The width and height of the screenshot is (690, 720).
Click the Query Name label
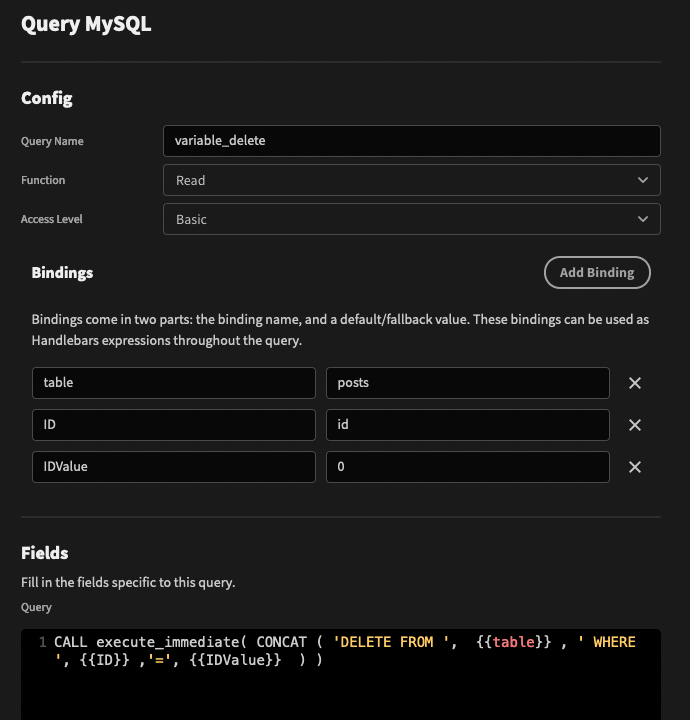point(52,141)
